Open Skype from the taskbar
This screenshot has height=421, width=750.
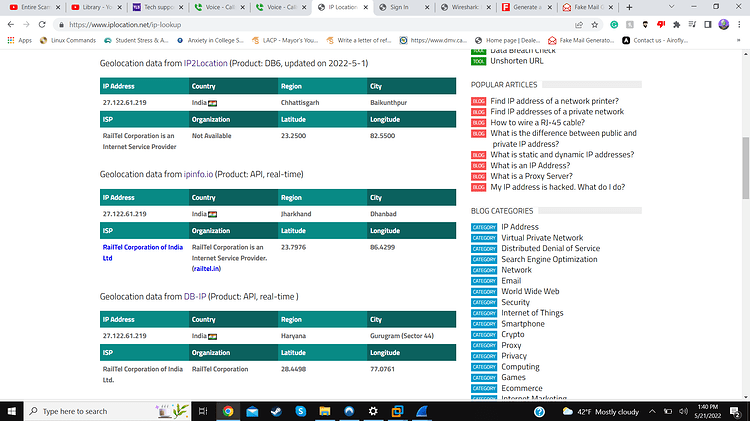point(301,411)
